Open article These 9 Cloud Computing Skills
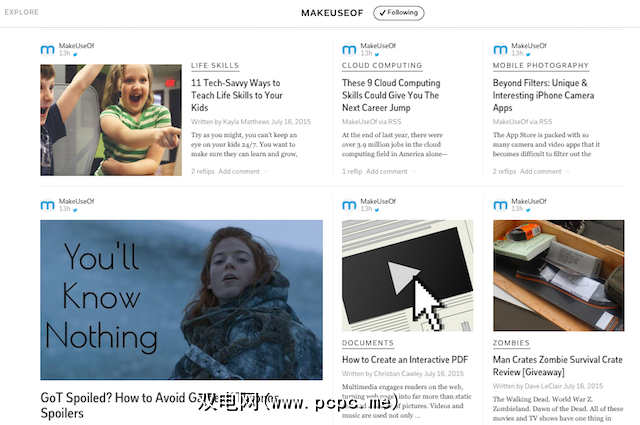 [x=391, y=95]
